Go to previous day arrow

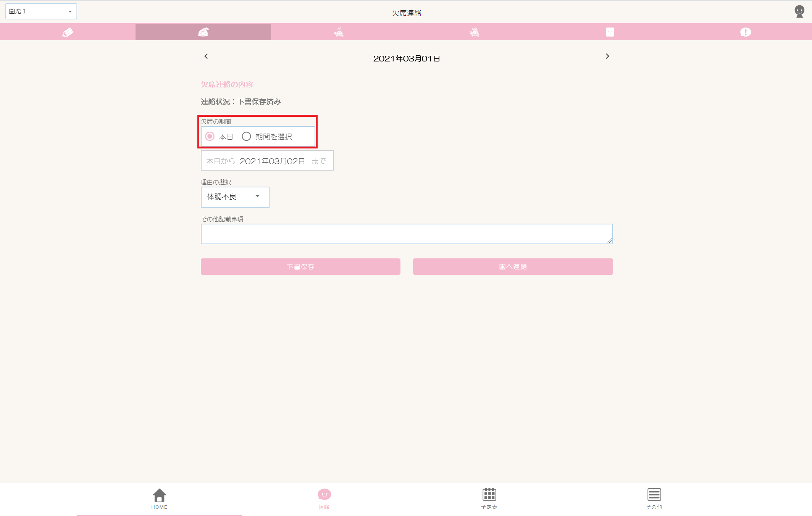[206, 56]
